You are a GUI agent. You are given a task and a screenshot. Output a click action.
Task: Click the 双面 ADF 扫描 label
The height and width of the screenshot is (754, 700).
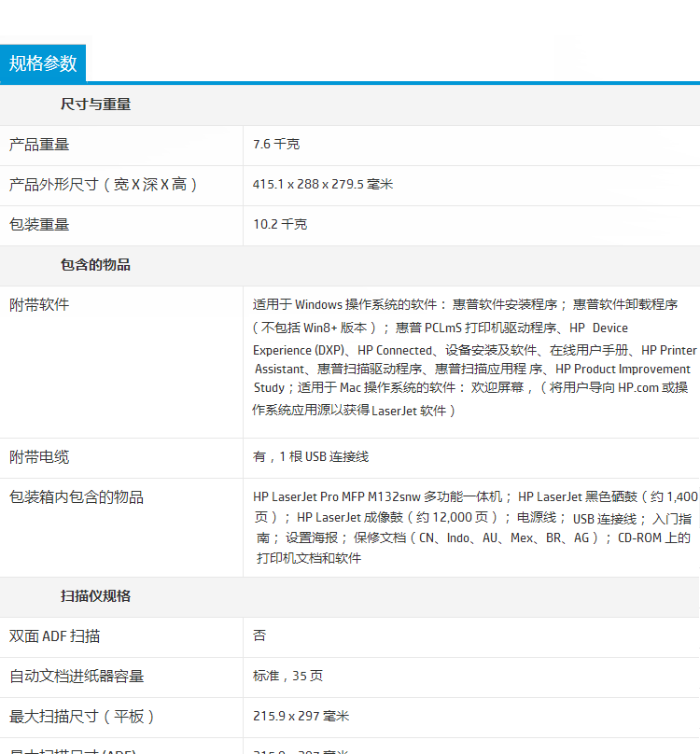tap(54, 636)
